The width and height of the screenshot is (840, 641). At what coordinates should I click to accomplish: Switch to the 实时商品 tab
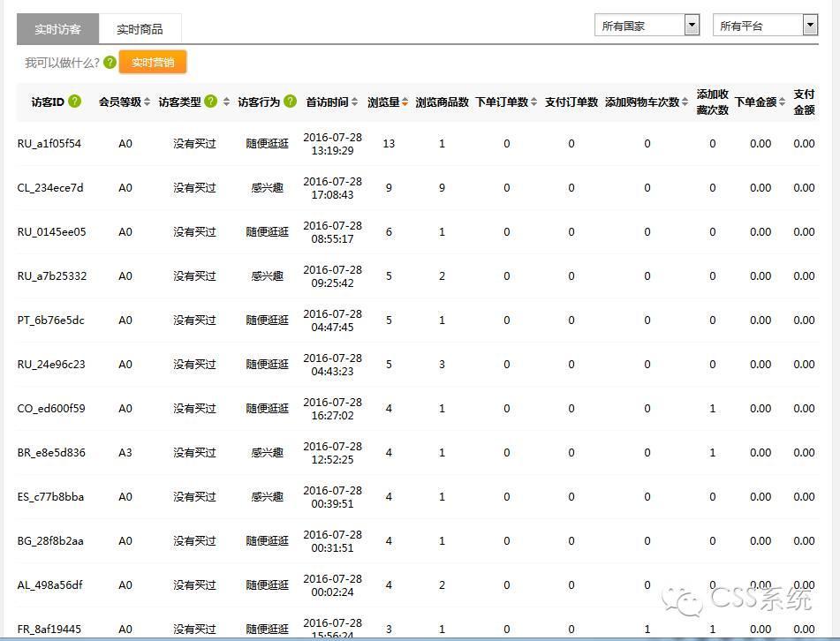point(140,29)
